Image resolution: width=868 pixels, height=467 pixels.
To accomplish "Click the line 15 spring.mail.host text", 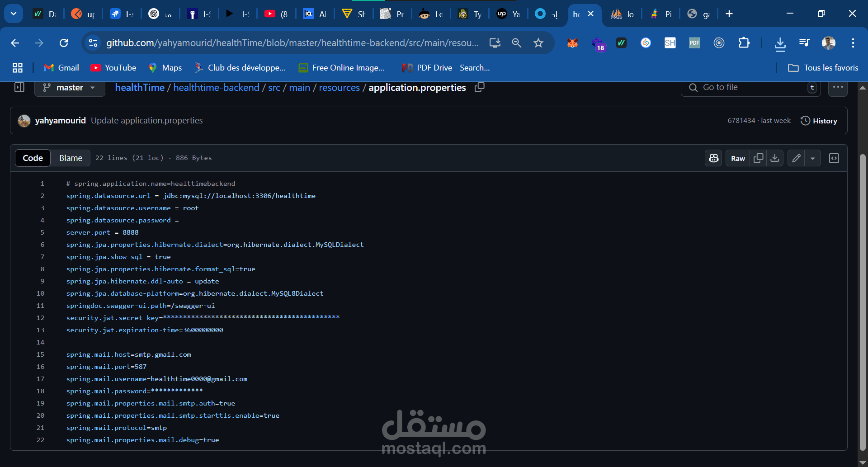I will (129, 354).
